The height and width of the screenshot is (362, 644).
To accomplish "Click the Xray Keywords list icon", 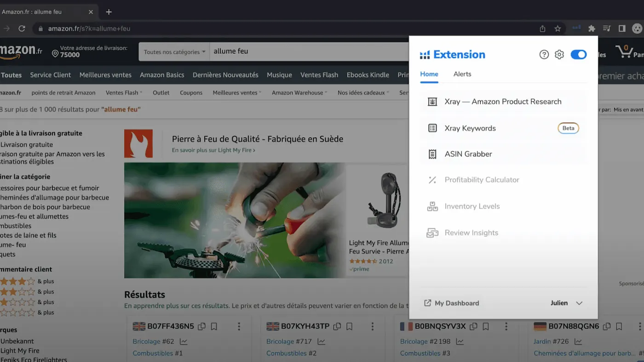I will [x=432, y=128].
